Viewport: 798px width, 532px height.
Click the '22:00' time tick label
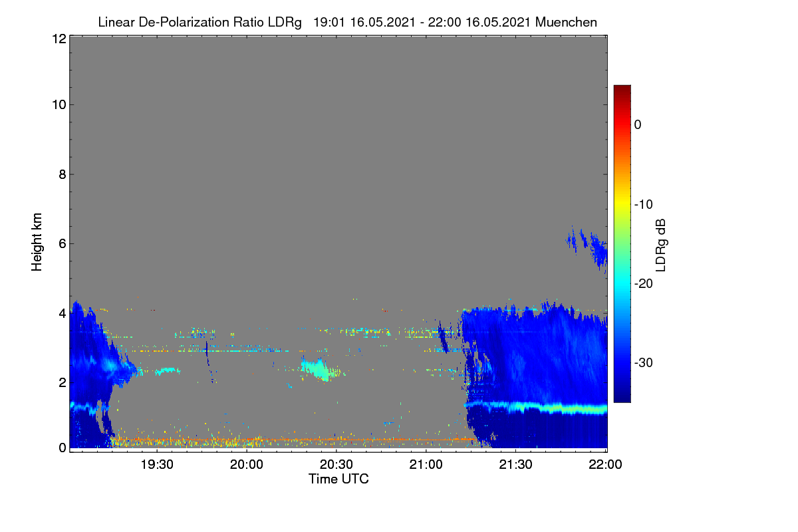pyautogui.click(x=606, y=465)
